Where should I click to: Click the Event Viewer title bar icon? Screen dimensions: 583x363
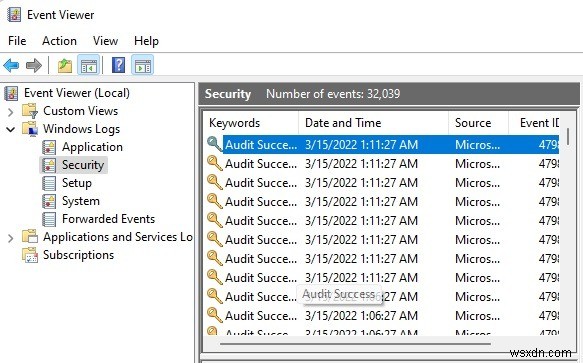point(14,15)
